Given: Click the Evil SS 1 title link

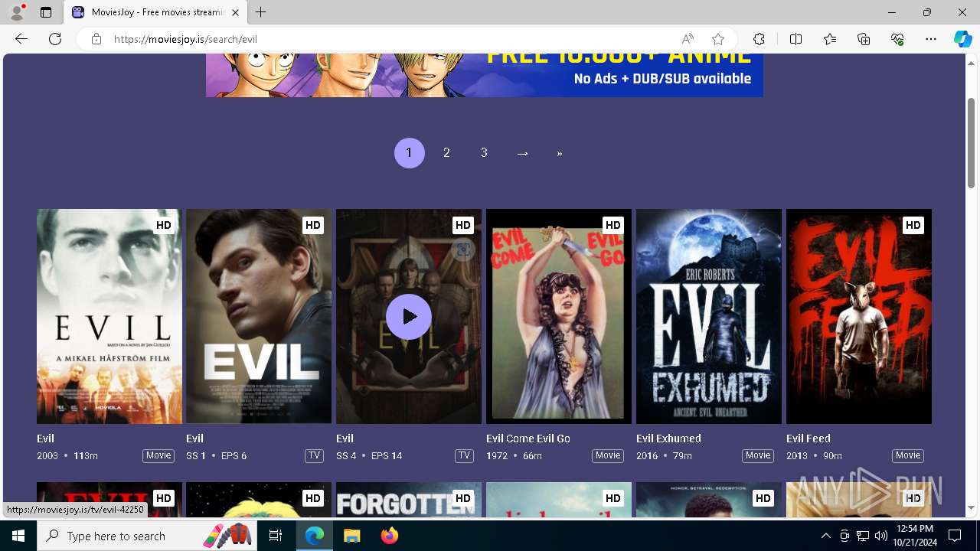Looking at the screenshot, I should coord(194,439).
